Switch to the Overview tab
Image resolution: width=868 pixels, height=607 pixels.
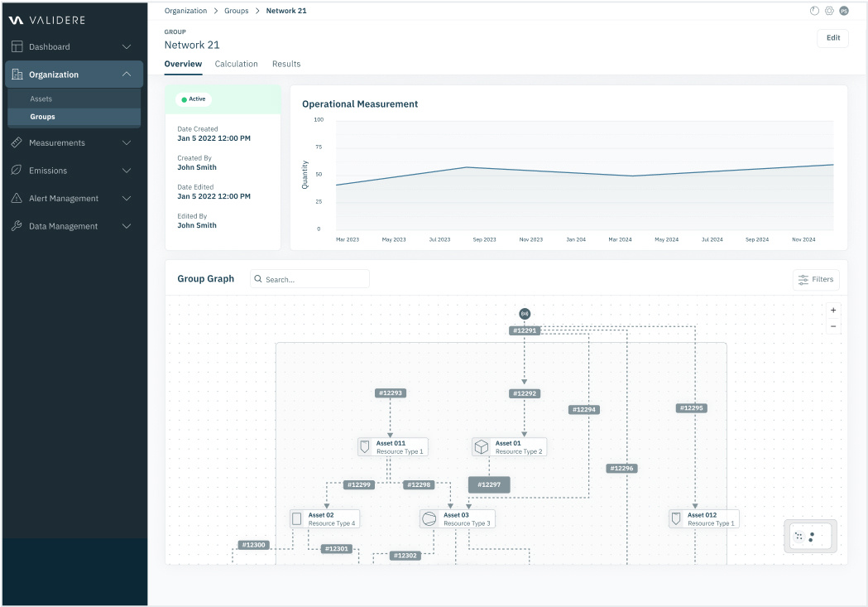tap(183, 64)
